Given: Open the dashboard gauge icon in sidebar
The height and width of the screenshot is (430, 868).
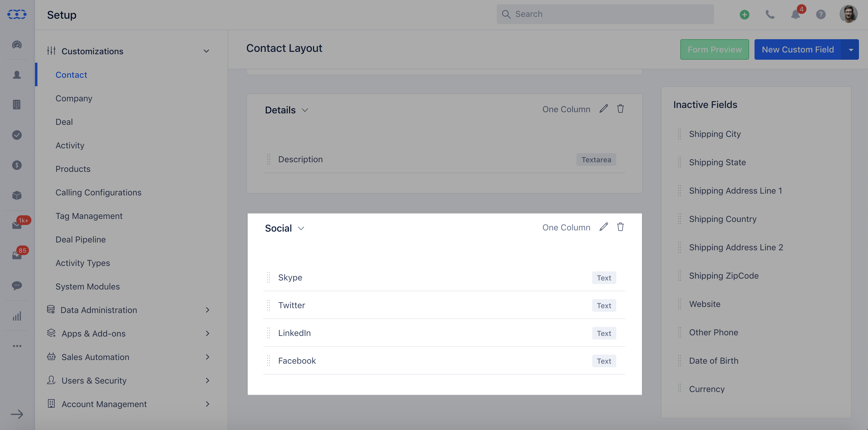Looking at the screenshot, I should click(17, 44).
